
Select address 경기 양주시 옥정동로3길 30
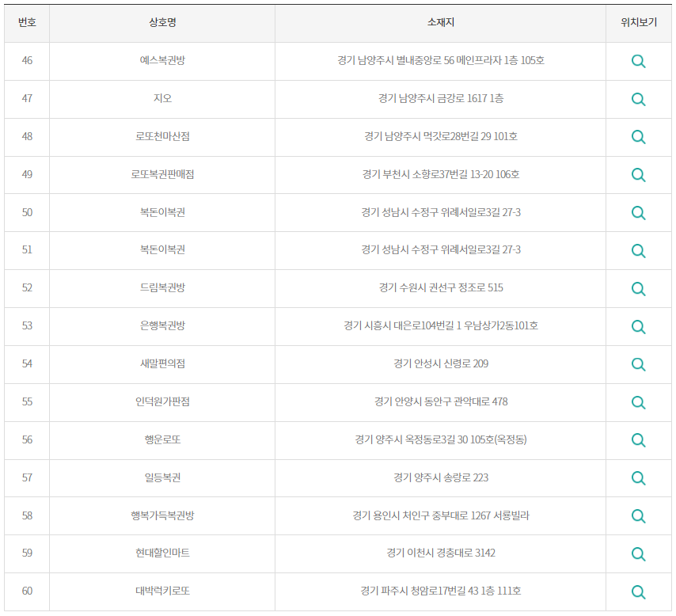click(x=412, y=439)
